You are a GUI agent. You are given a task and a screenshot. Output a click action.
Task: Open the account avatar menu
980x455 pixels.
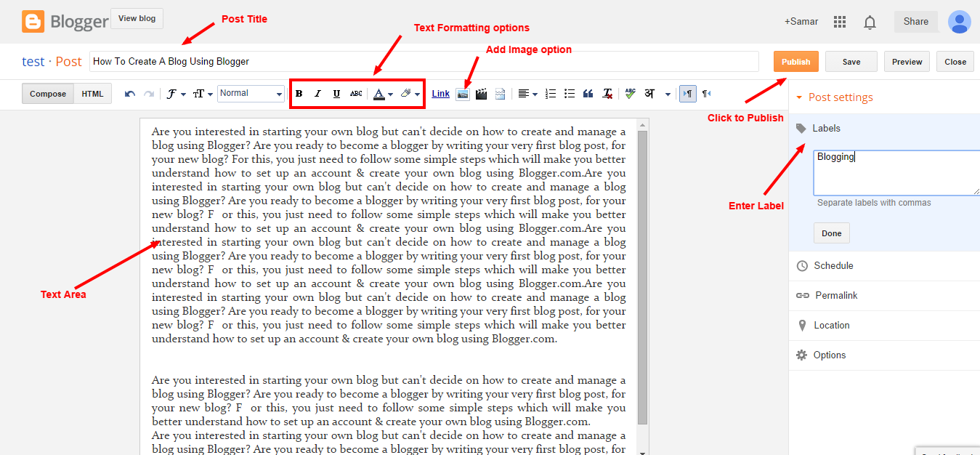point(960,22)
